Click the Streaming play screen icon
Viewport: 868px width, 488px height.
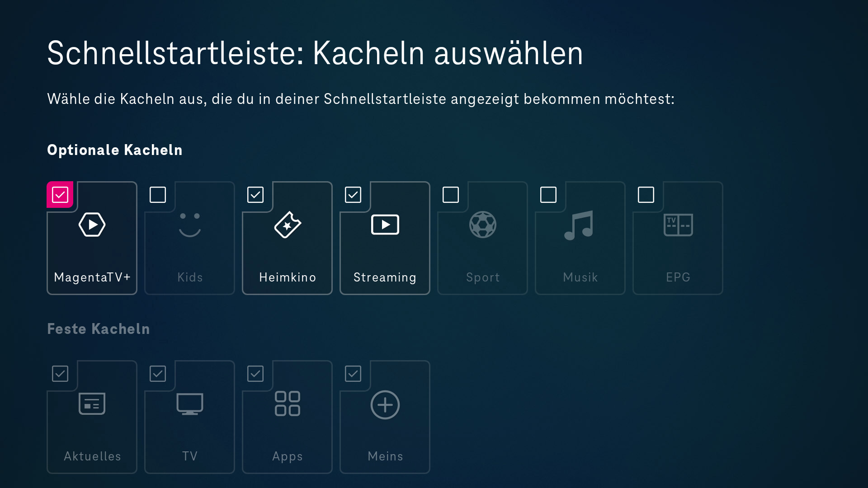[x=385, y=225]
